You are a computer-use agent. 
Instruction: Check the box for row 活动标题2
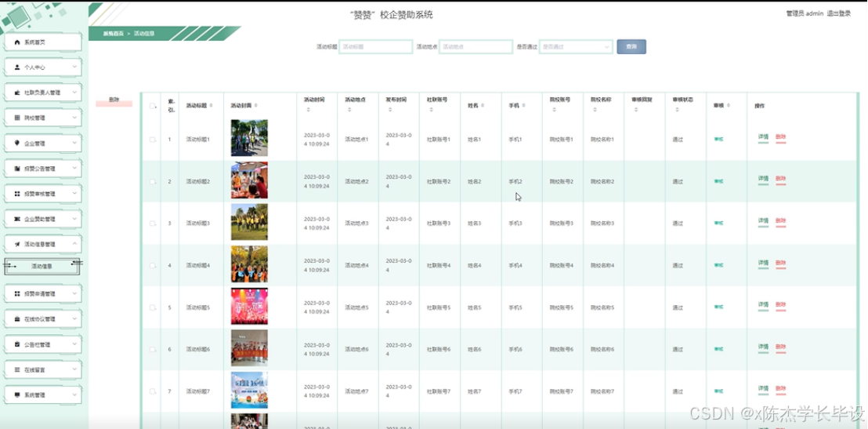coord(152,181)
